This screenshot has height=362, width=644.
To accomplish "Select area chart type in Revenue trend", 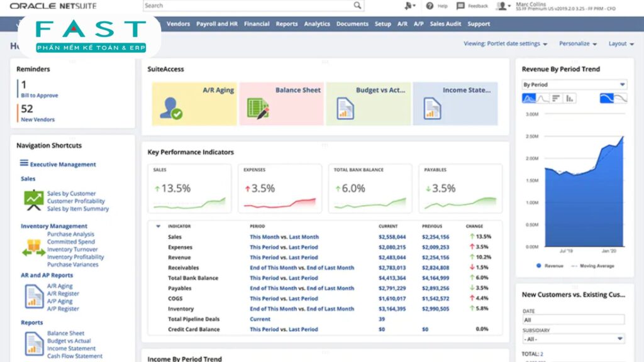I will [528, 99].
